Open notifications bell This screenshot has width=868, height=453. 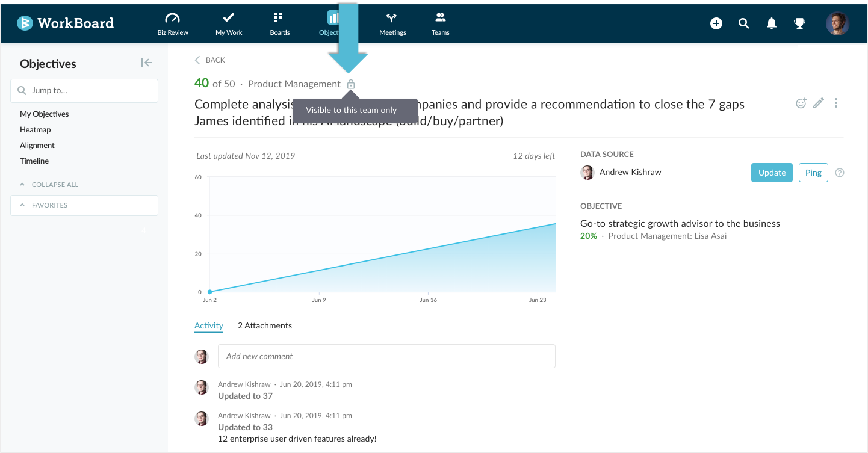coord(772,23)
